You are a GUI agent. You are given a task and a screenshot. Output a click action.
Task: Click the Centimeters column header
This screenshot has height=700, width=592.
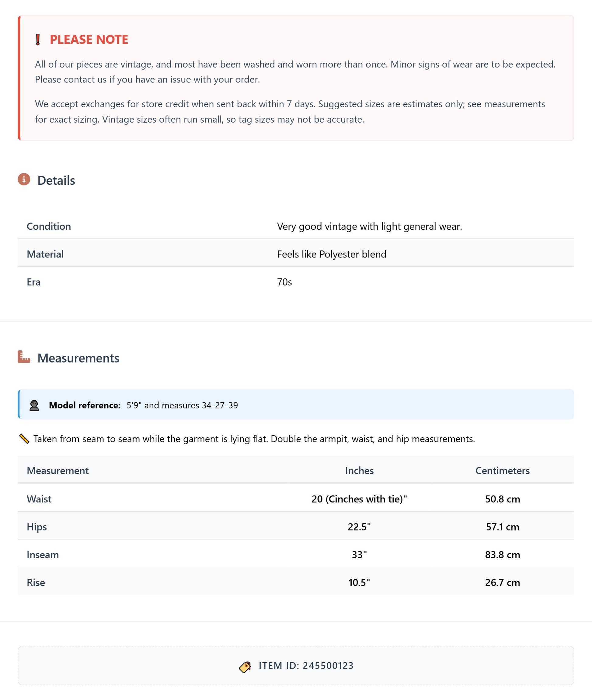coord(502,470)
